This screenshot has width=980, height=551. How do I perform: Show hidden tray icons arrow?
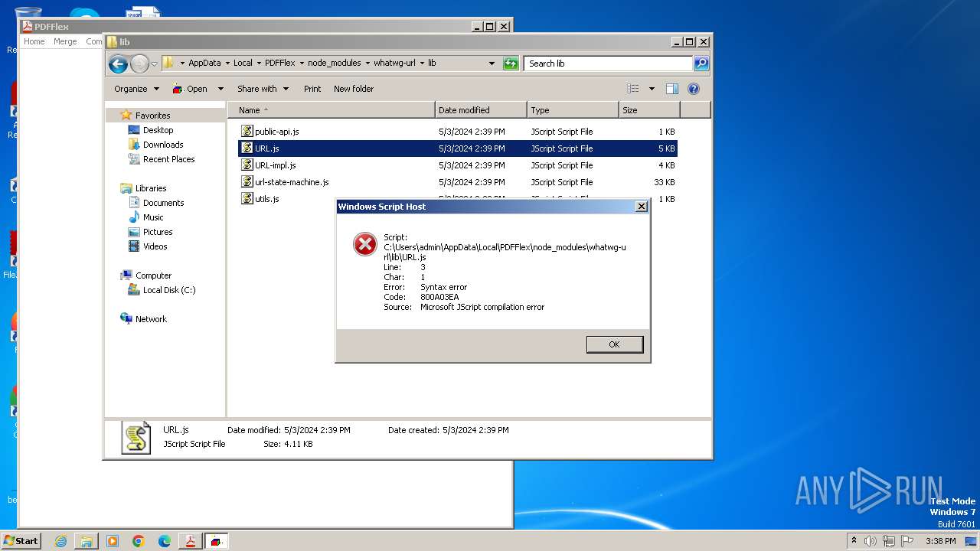tap(854, 540)
